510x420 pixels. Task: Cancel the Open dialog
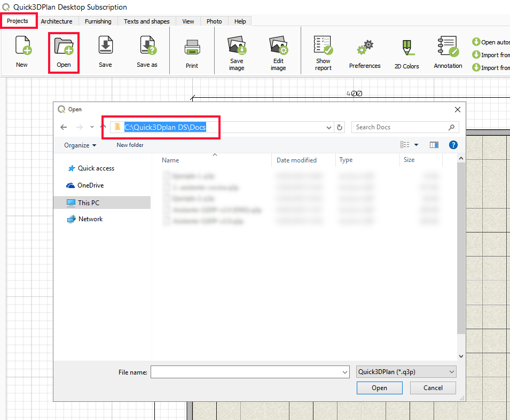tap(433, 388)
